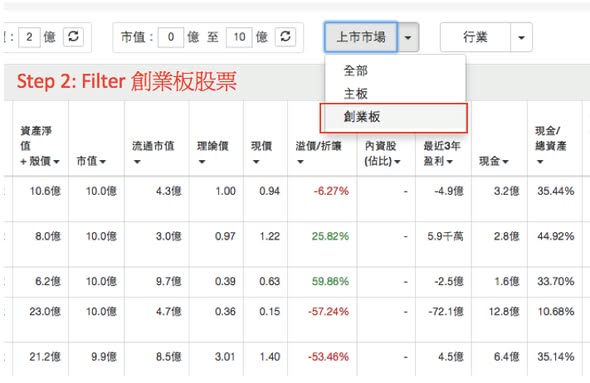Click the 3.01 theoretical price cell

[225, 357]
